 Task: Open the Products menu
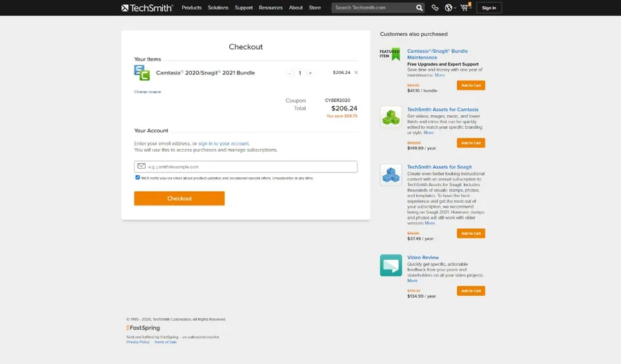tap(192, 8)
